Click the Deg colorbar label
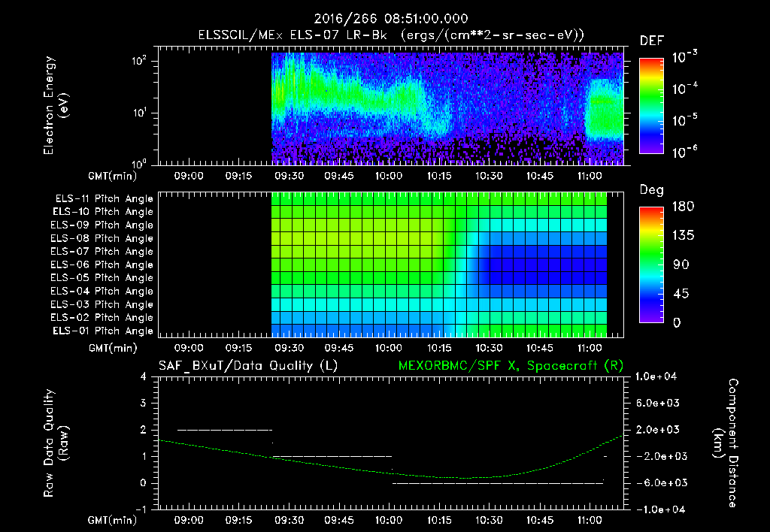Screen dimensions: 770x532 652,190
